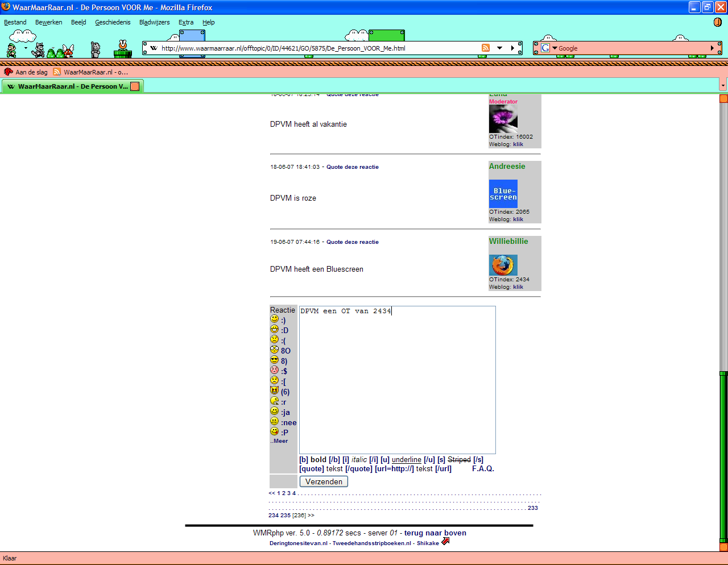728x565 pixels.
Task: Click the piranha plant pipe toolbar icon
Action: pyautogui.click(x=122, y=49)
